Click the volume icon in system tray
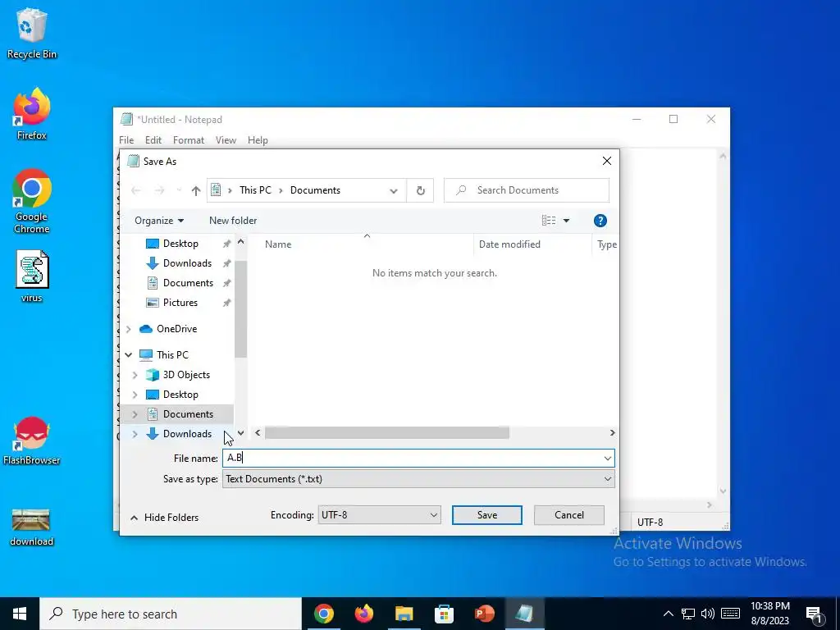Screen dimensions: 840x630 pos(708,614)
